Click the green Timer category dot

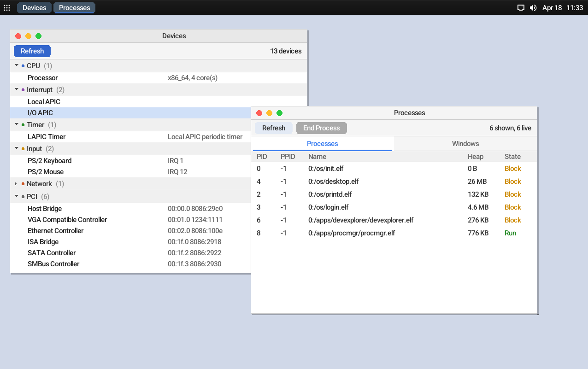(x=23, y=125)
